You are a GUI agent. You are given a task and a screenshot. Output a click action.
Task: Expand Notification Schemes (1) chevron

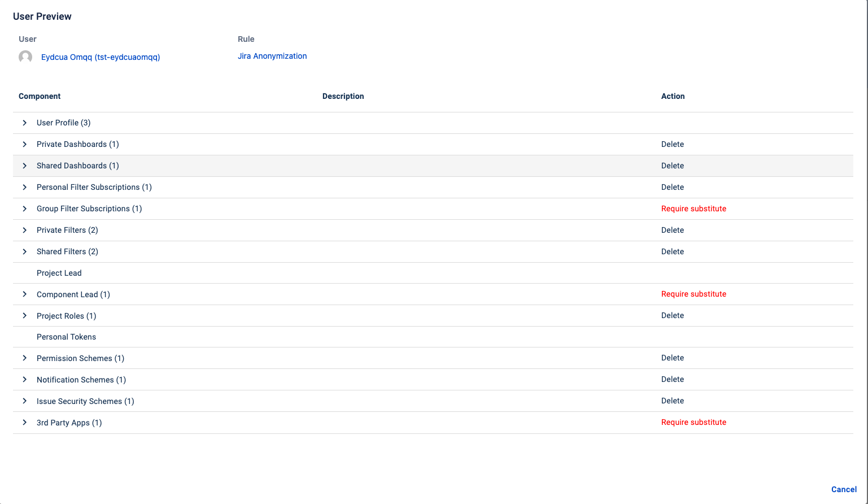(x=25, y=380)
